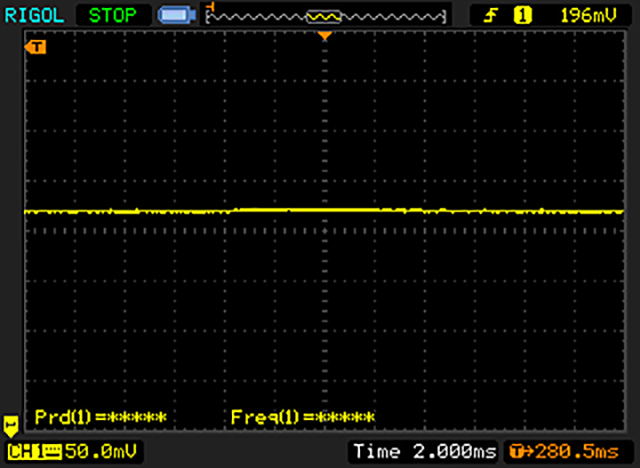
Task: Click the Prd(1) period measurement readout
Action: [101, 417]
